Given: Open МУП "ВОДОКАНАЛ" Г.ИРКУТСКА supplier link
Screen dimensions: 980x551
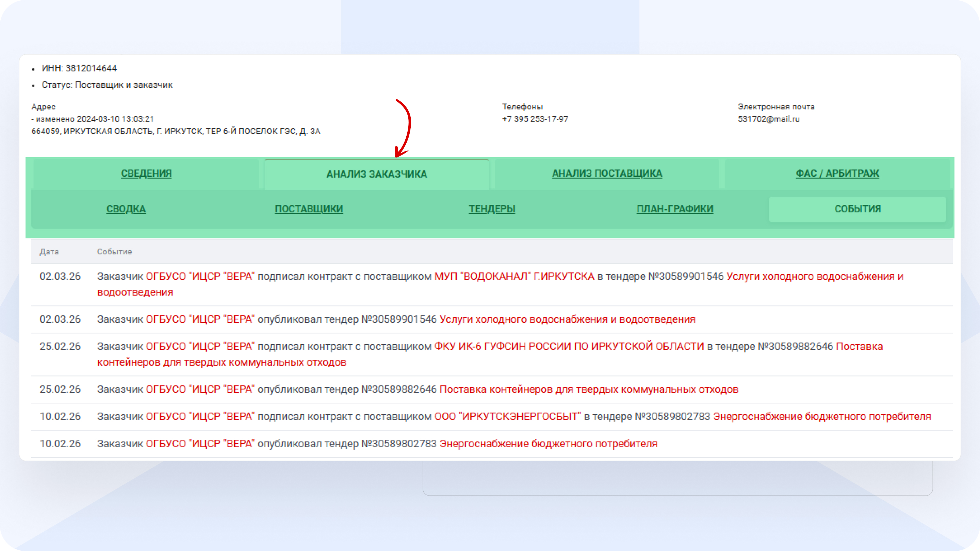Looking at the screenshot, I should [x=514, y=277].
